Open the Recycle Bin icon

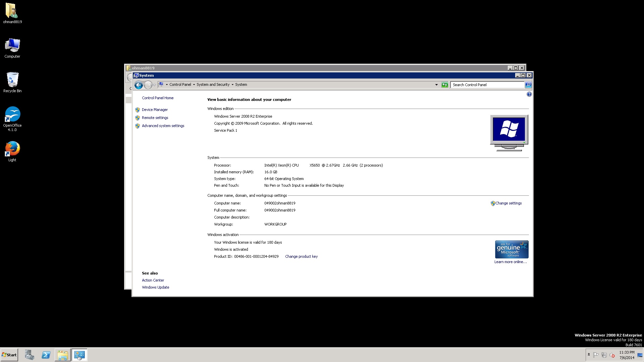[x=12, y=82]
